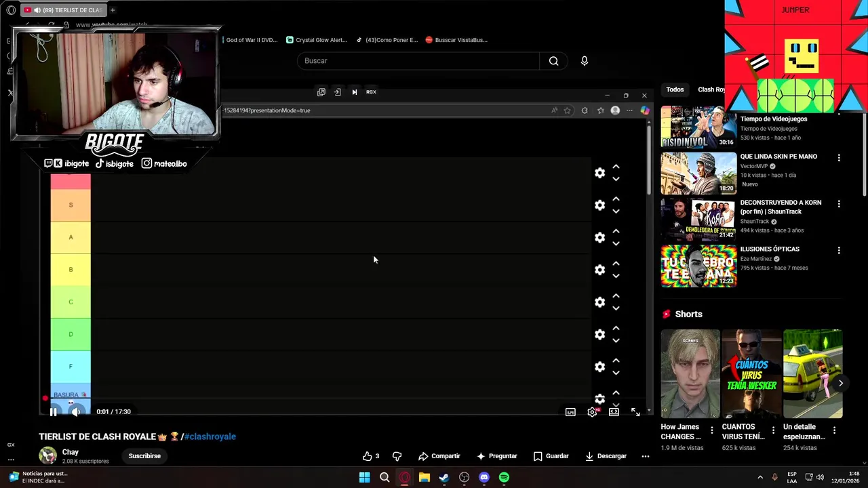This screenshot has height=488, width=868.
Task: Move B tier row up
Action: pos(616,263)
